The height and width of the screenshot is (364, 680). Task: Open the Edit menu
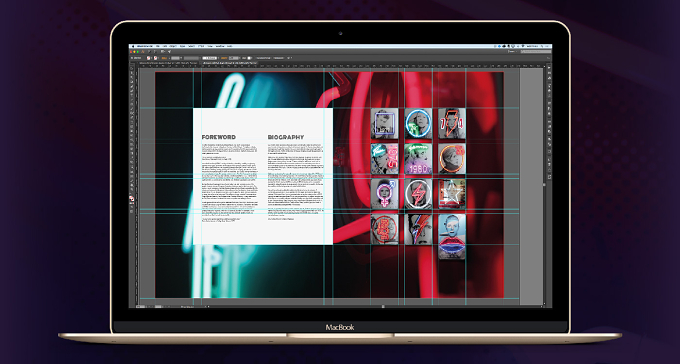click(165, 46)
